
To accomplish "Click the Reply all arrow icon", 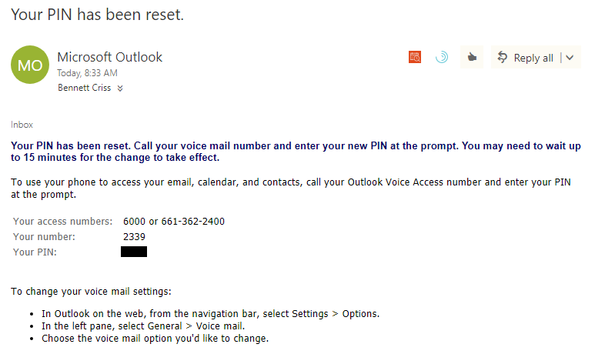I will point(503,57).
